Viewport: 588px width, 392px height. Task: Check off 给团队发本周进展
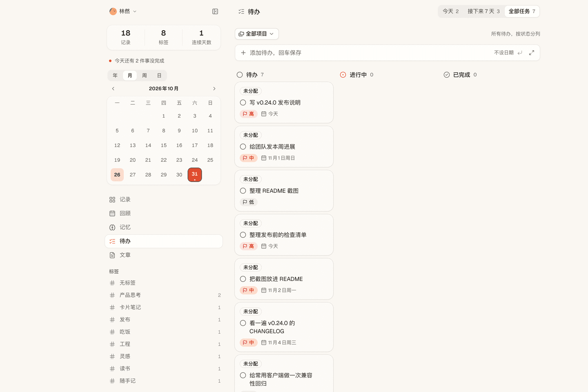click(x=243, y=147)
